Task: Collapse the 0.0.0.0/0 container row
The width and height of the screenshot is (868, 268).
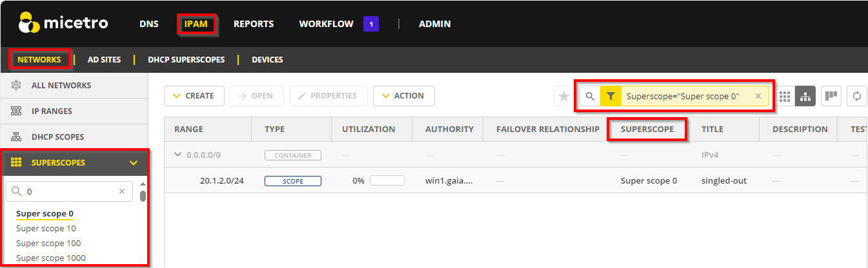Action: click(x=178, y=155)
